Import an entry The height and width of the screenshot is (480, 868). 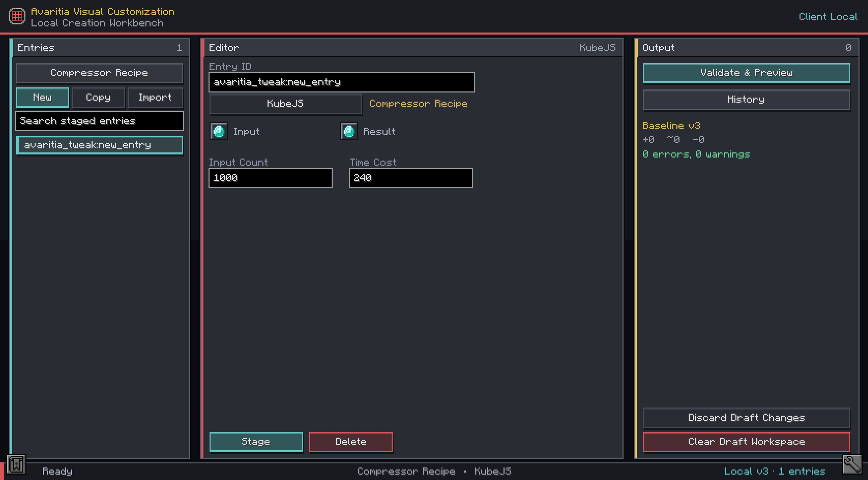click(x=156, y=98)
